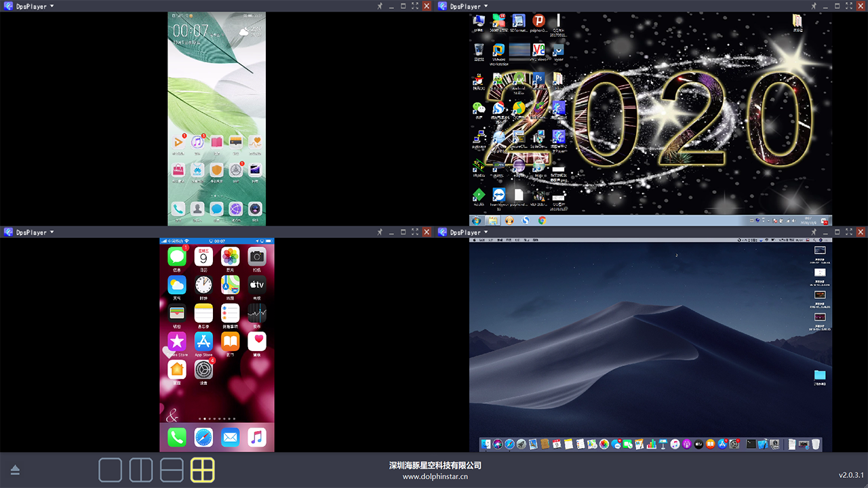Viewport: 868px width, 488px height.
Task: Open the www.dolphinstar.cn website link
Action: tap(435, 476)
